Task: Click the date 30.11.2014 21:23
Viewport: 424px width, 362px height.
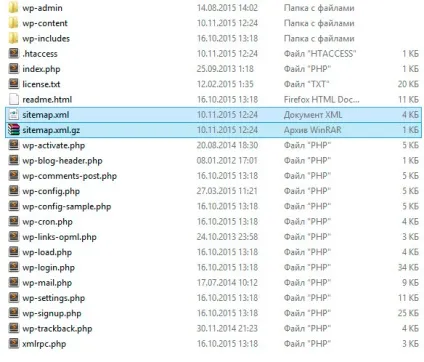Action: tap(227, 328)
